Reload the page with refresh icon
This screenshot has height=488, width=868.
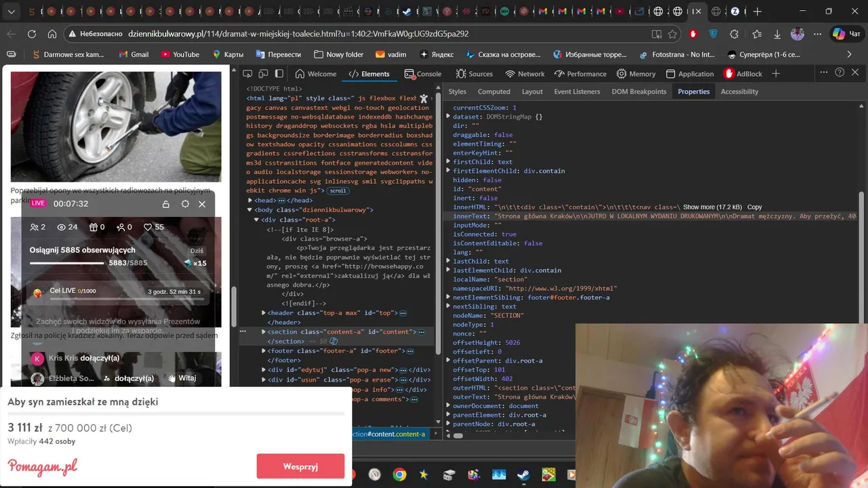tap(32, 34)
